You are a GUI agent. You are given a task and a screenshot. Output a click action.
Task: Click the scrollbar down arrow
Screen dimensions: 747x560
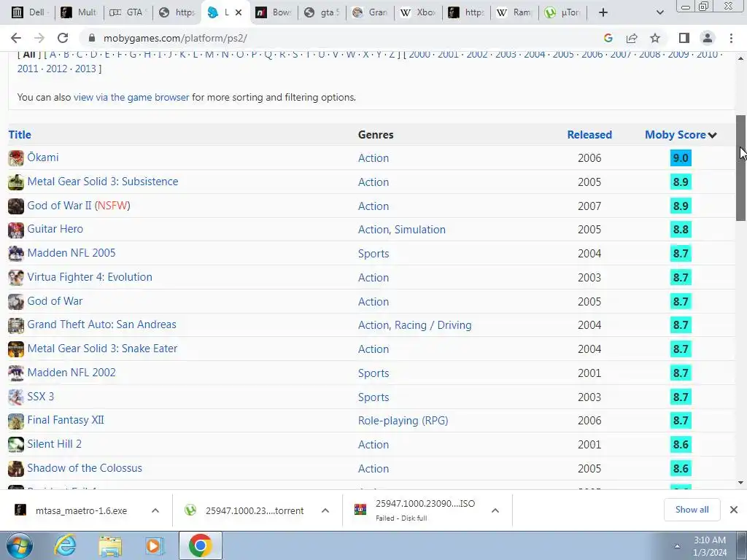tap(741, 483)
